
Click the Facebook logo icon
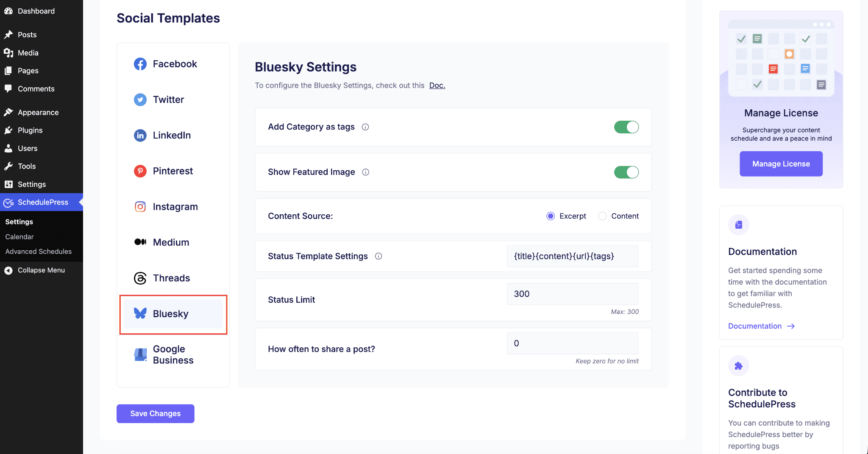click(x=140, y=64)
